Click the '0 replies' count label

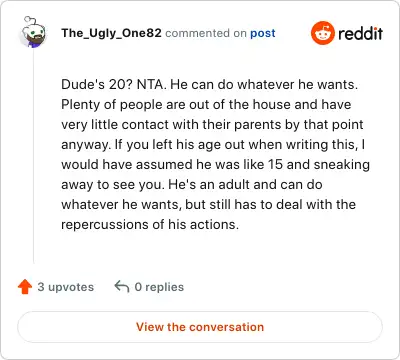click(159, 287)
